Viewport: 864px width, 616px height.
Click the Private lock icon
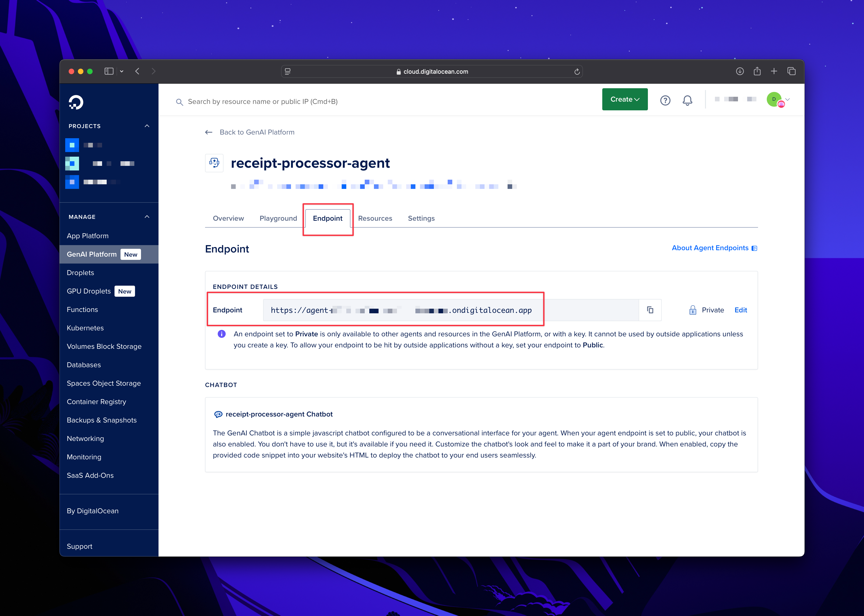click(x=693, y=310)
